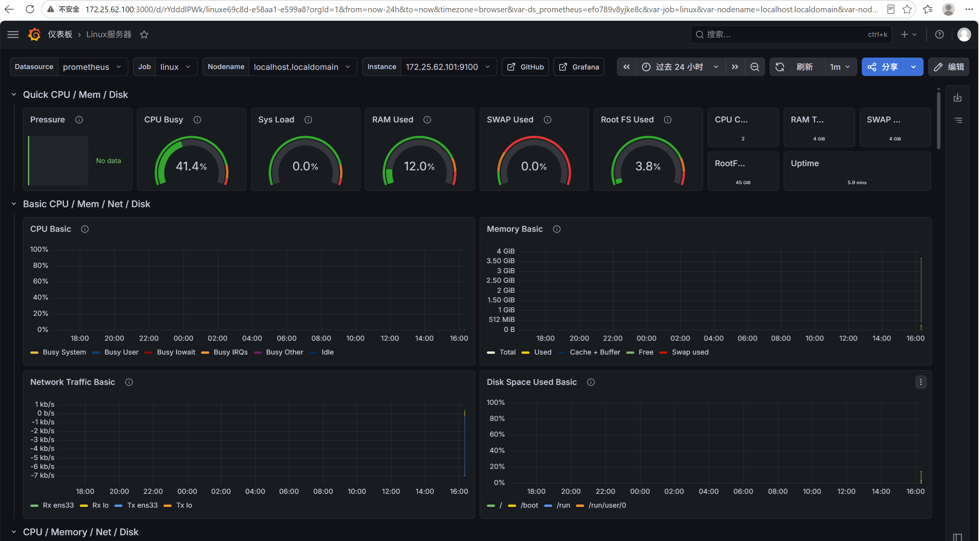Show info tooltip for Sys Load panel
This screenshot has height=541, width=980.
pos(308,120)
